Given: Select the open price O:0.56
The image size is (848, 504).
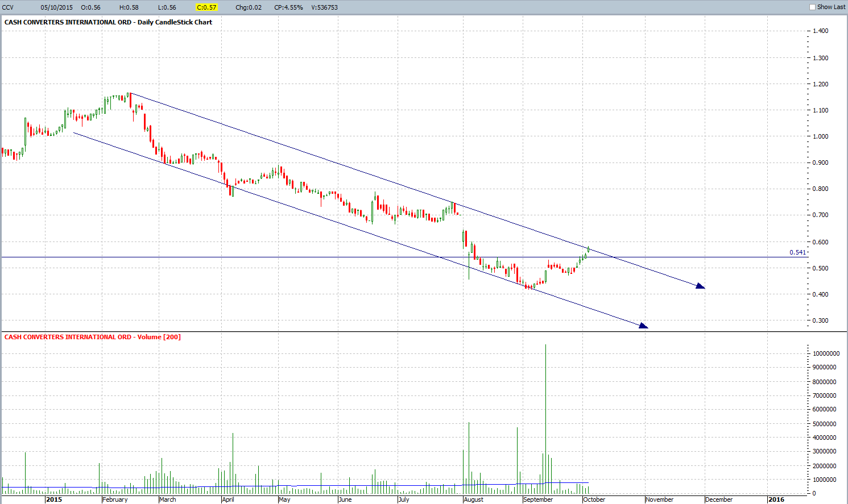Looking at the screenshot, I should 91,7.
